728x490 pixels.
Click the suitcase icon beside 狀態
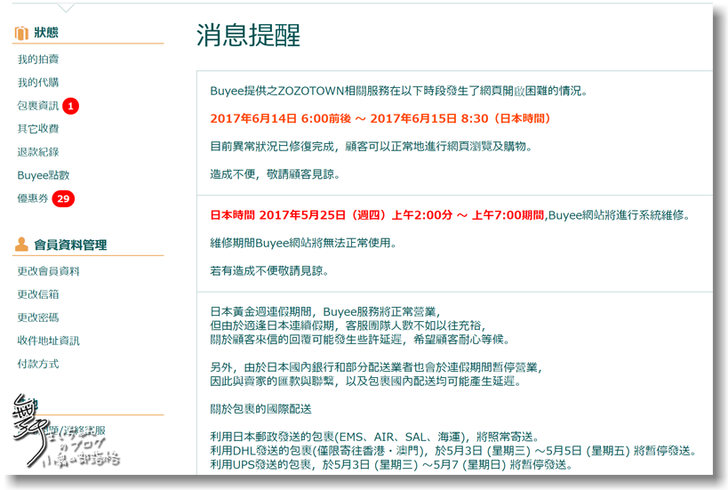[x=21, y=33]
